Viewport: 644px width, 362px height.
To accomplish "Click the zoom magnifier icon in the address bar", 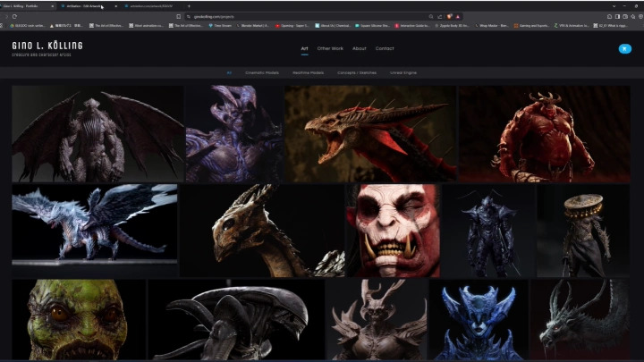I will tap(431, 16).
